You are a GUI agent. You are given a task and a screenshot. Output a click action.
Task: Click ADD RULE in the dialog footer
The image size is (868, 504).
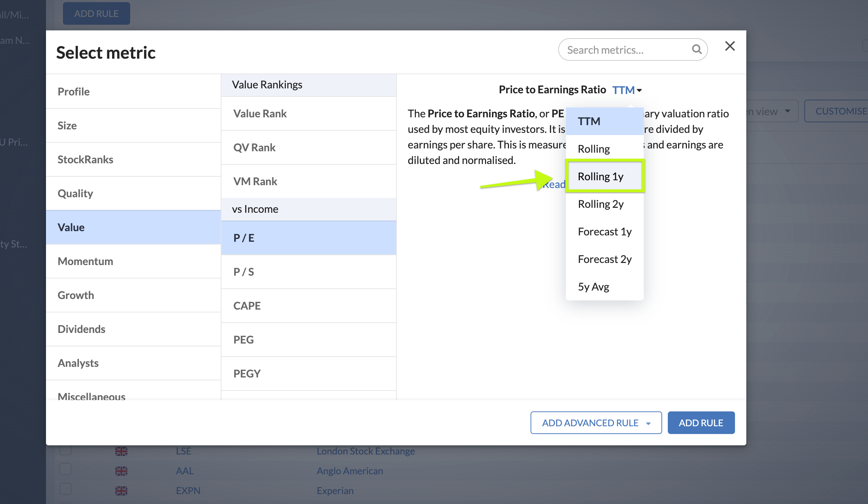(701, 423)
